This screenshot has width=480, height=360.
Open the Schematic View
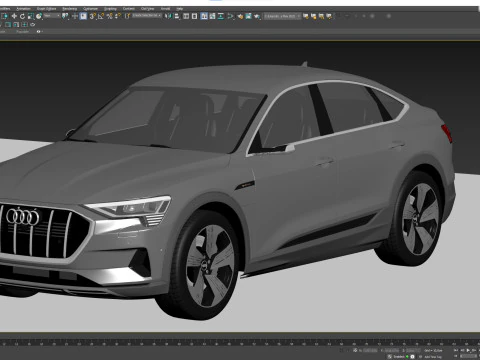click(221, 16)
